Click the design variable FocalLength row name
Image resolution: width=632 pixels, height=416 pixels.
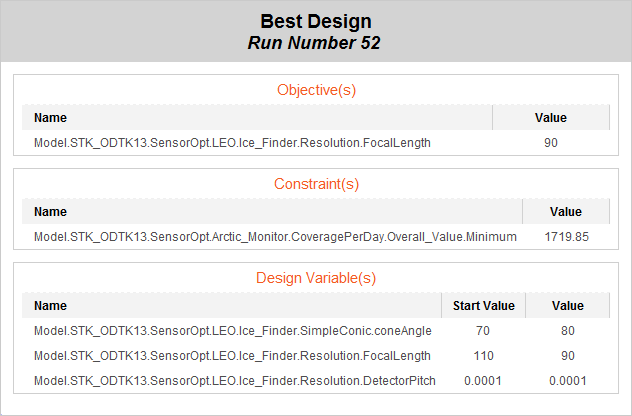[x=232, y=356]
